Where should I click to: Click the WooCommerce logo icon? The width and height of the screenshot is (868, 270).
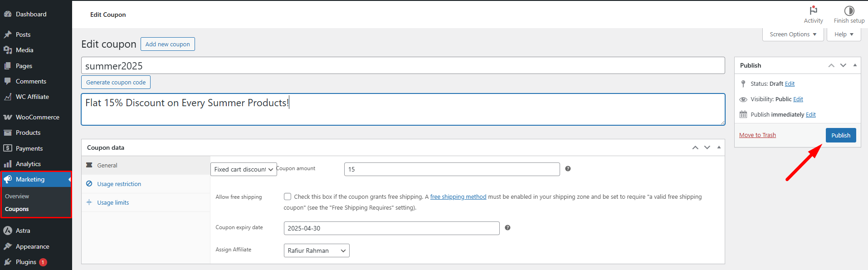8,117
